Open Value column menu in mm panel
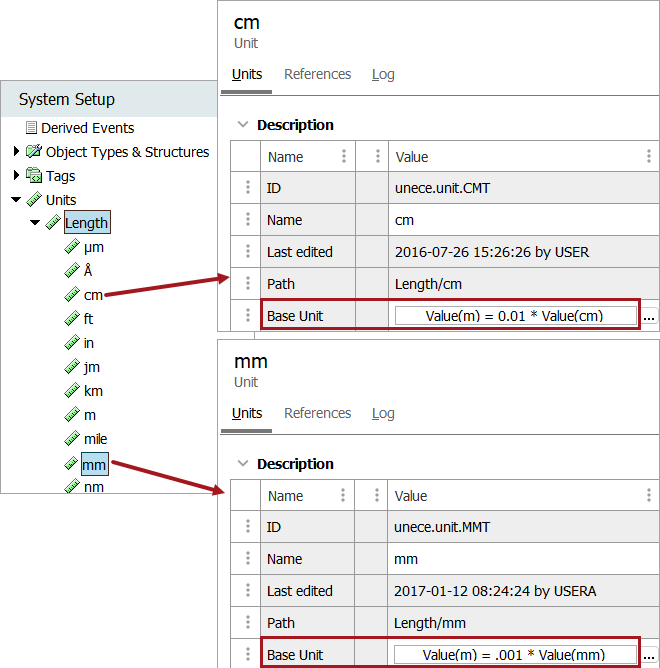This screenshot has width=660, height=668. pos(648,495)
